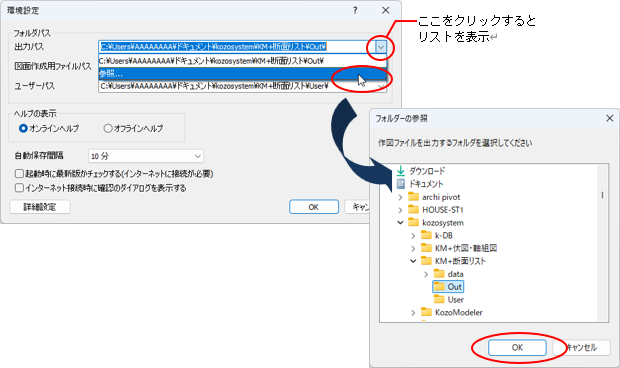Click OK in the フォルダーの参照 dialog
The image size is (620, 368).
click(x=517, y=347)
